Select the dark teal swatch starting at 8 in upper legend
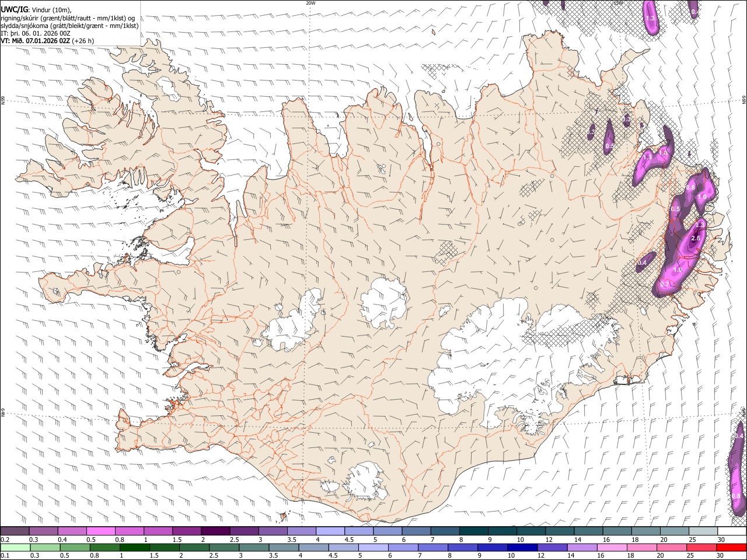The height and width of the screenshot is (560, 747). coord(473,531)
